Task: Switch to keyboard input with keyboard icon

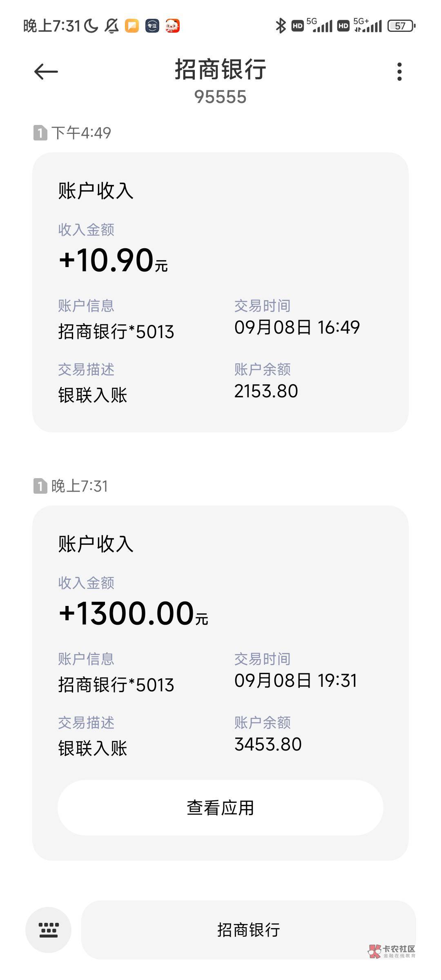Action: (x=48, y=930)
